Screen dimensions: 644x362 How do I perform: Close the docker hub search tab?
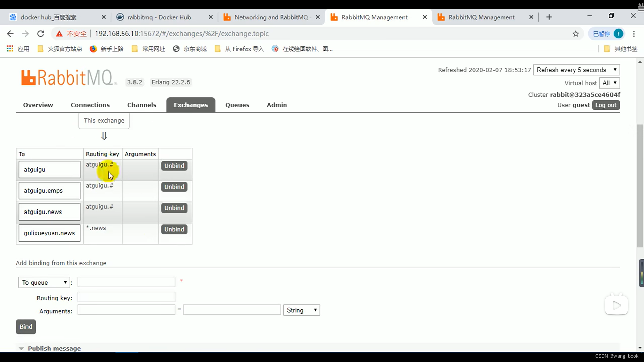point(104,17)
